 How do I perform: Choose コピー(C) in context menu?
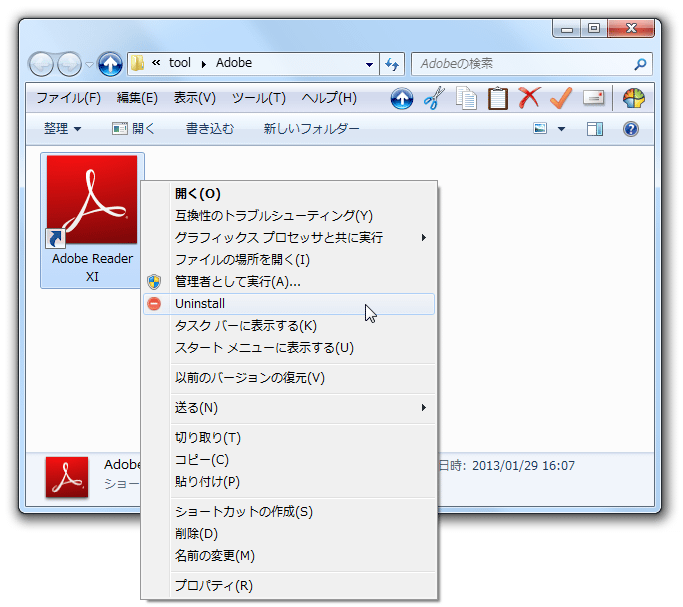point(289,460)
